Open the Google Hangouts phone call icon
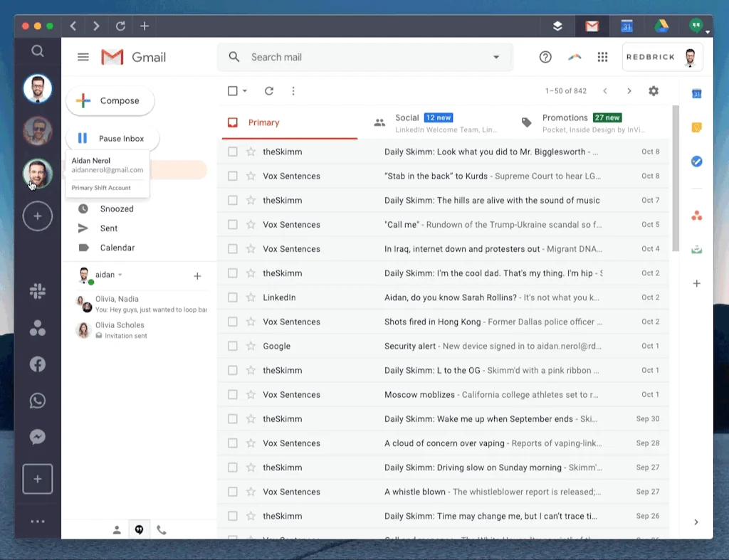This screenshot has height=560, width=729. [x=161, y=529]
